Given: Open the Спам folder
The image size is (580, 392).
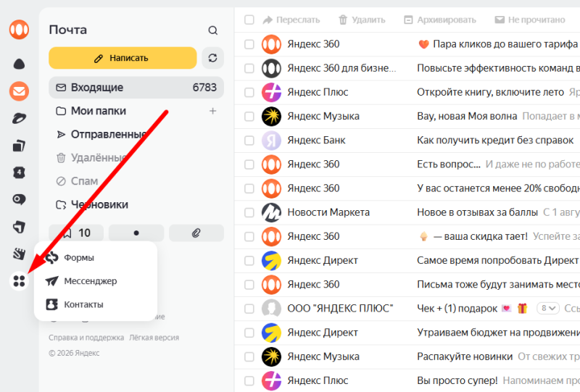Looking at the screenshot, I should tap(136, 181).
